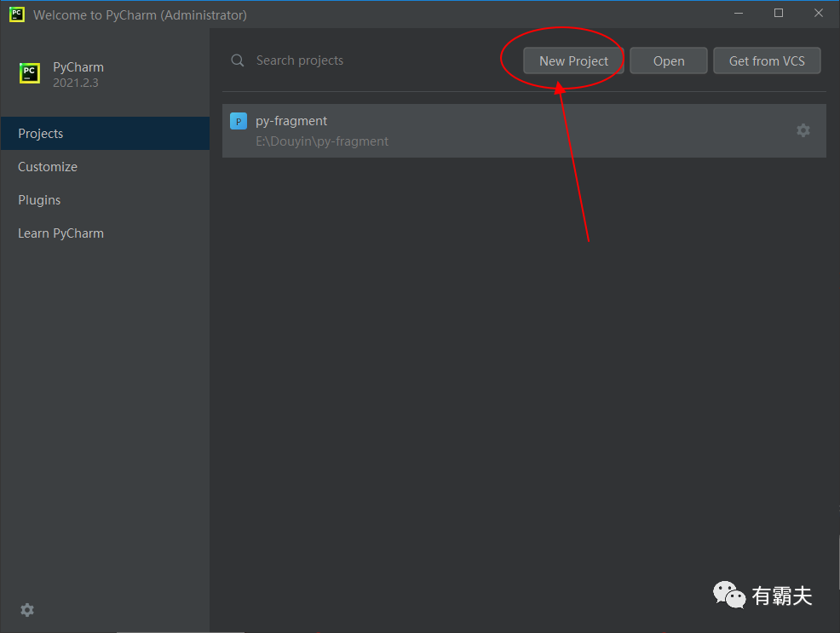Viewport: 840px width, 633px height.
Task: Open the py-fragment project by its name
Action: 291,121
